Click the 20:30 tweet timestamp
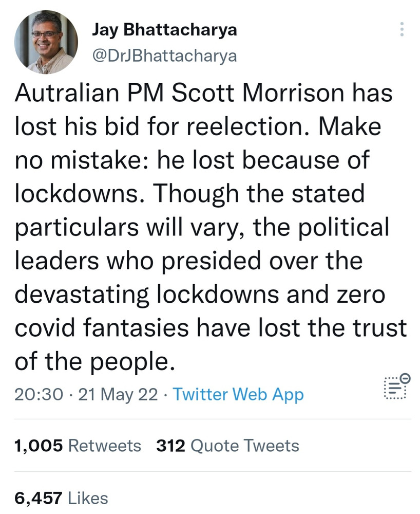 (40, 394)
